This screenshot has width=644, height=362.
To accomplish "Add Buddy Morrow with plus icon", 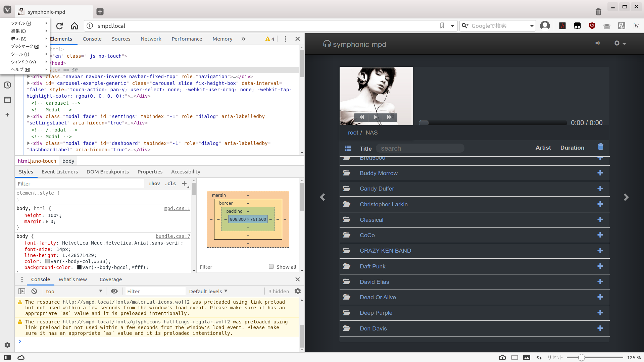I will (x=600, y=173).
